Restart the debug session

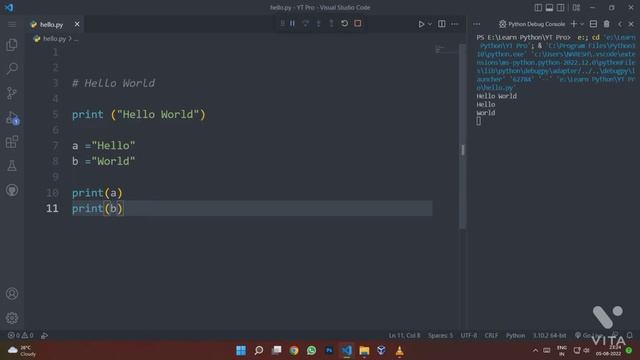[344, 24]
